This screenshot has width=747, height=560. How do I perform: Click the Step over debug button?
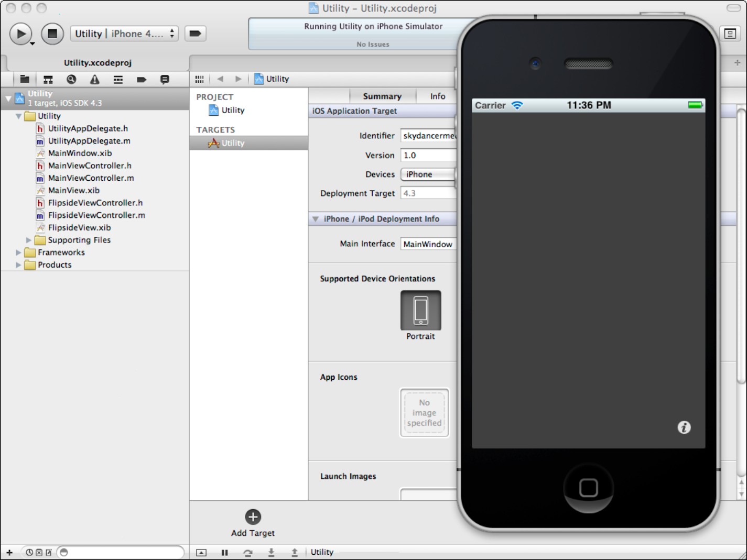(x=248, y=553)
